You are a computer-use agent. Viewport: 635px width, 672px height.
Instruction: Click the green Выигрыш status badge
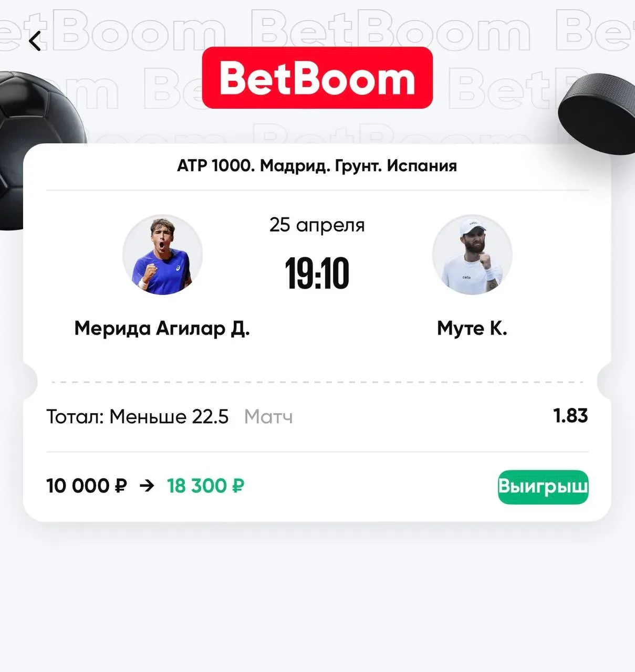pyautogui.click(x=543, y=487)
